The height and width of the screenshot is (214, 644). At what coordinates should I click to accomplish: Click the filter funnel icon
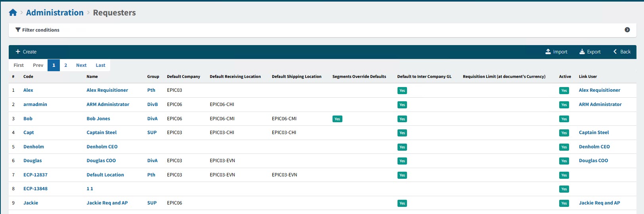pos(18,30)
